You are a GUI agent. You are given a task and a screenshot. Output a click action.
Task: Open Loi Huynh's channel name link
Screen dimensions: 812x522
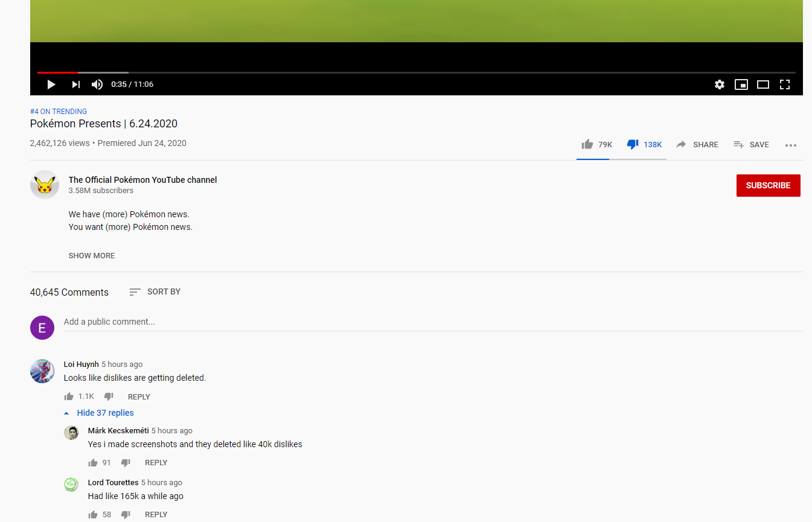tap(82, 364)
